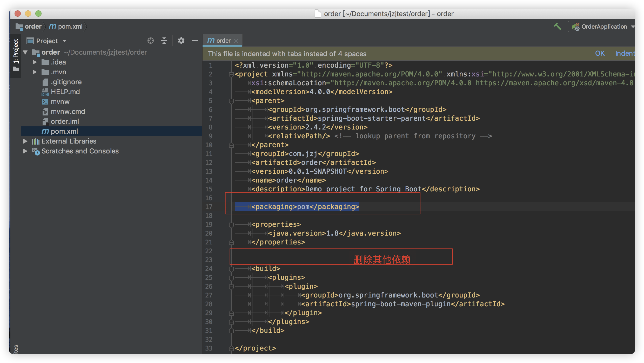Fold the properties block at line 19
The height and width of the screenshot is (363, 644).
(x=231, y=225)
